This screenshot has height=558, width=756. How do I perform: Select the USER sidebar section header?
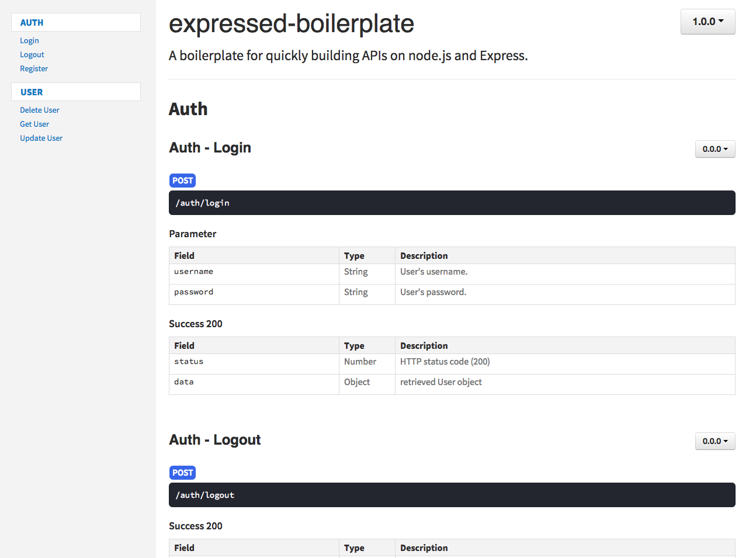[76, 92]
